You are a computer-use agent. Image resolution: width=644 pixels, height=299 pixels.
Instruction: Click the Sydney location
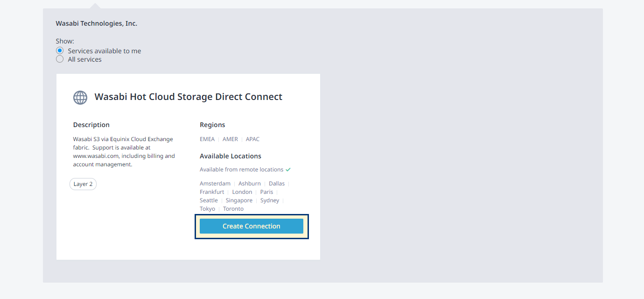click(x=270, y=200)
